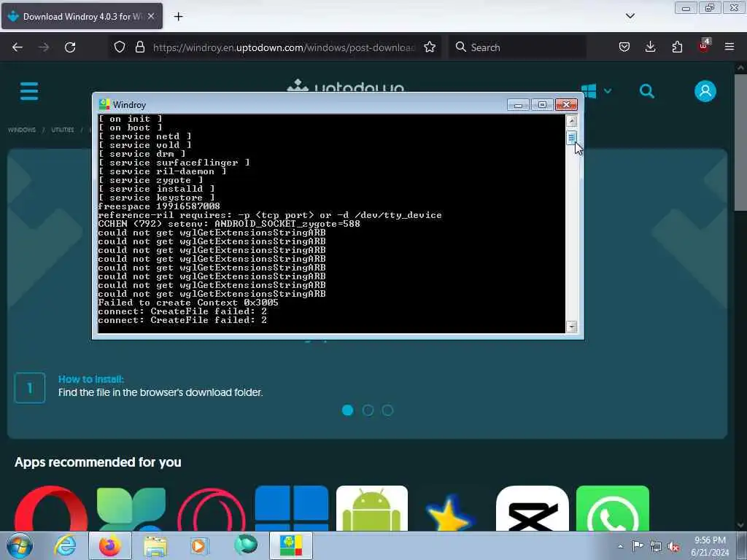
Task: Open Windows Explorer from the taskbar
Action: click(x=155, y=546)
